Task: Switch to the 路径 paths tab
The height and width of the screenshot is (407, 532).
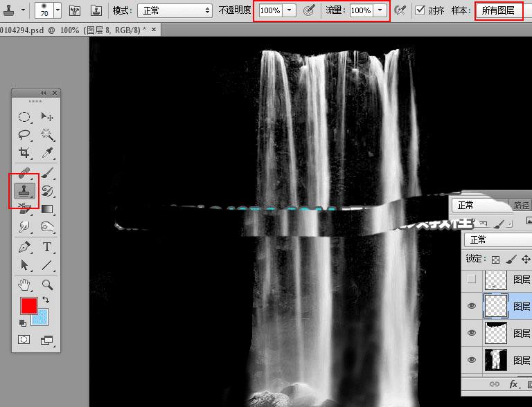Action: point(521,205)
